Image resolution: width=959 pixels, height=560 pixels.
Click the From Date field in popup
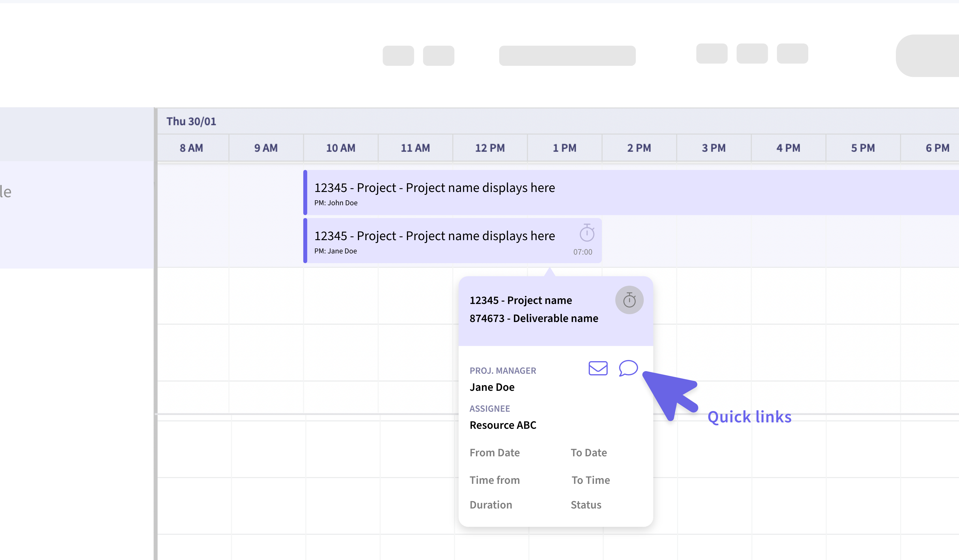[494, 453]
